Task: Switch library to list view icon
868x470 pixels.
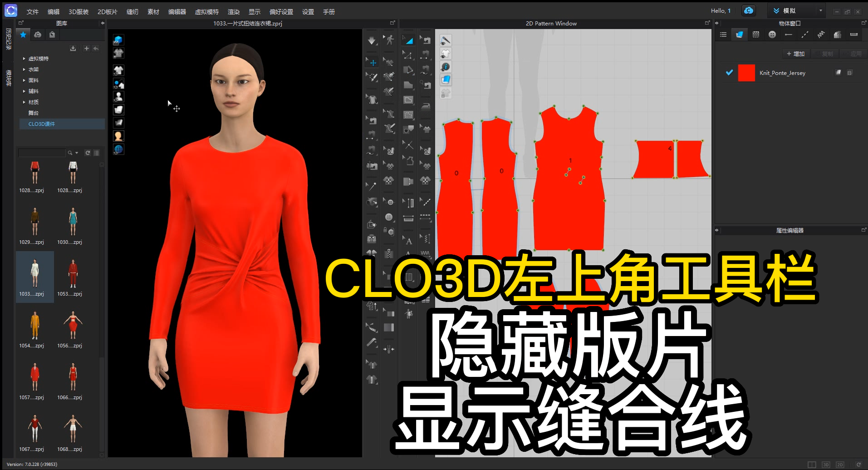Action: pyautogui.click(x=96, y=153)
